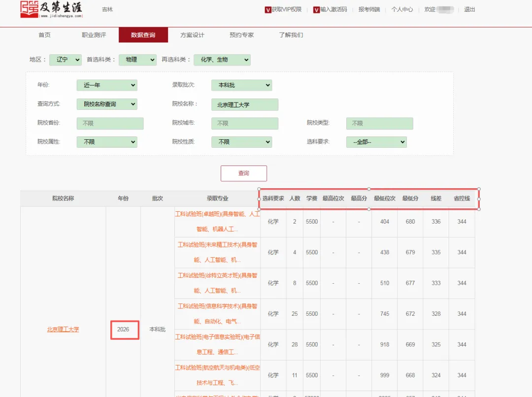Click the 院校类型 input field
Screen dimensions: 532x397
(x=380, y=124)
